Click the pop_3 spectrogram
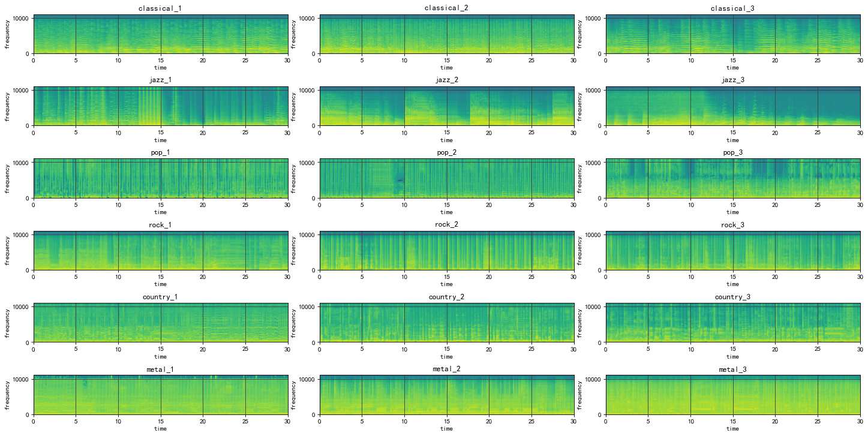The height and width of the screenshot is (436, 868). point(732,179)
